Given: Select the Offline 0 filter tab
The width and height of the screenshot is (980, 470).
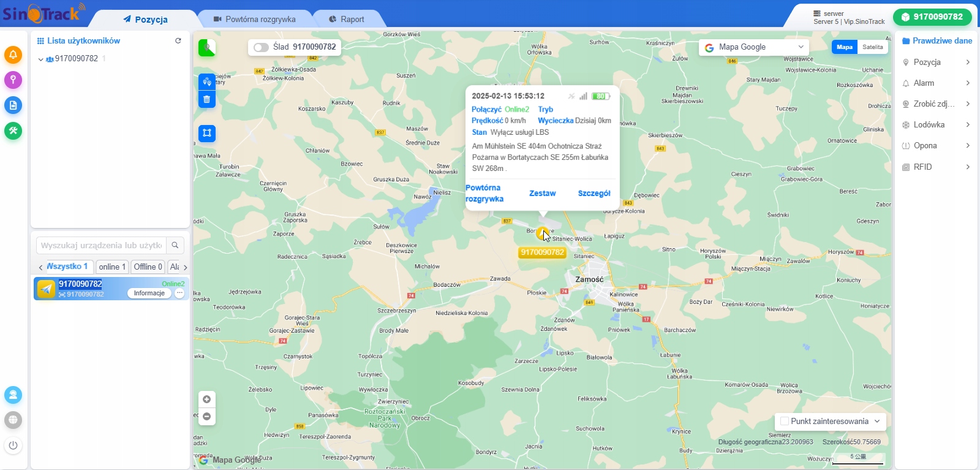Looking at the screenshot, I should click(148, 267).
